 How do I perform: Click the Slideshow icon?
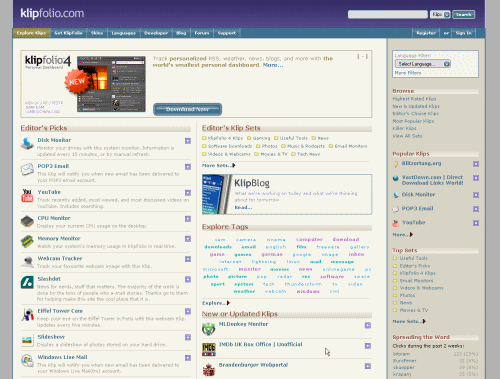coord(27,340)
